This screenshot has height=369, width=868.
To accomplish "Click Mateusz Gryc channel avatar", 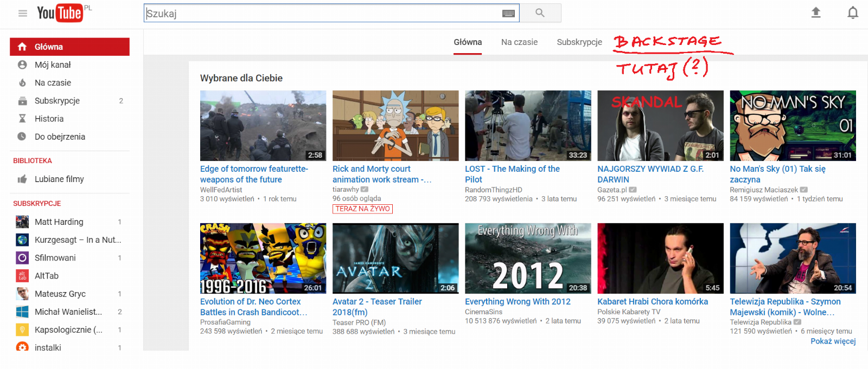I will coord(22,294).
